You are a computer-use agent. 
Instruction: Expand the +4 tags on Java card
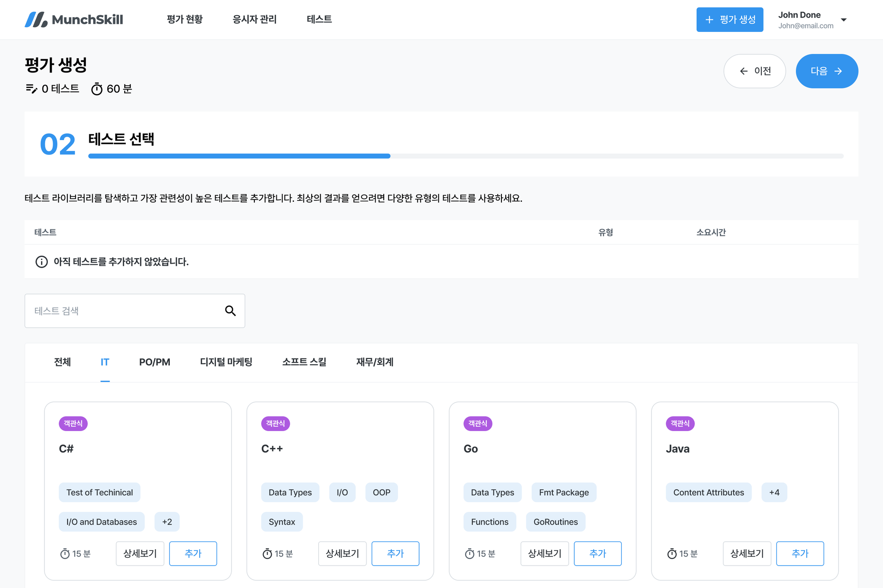click(774, 492)
